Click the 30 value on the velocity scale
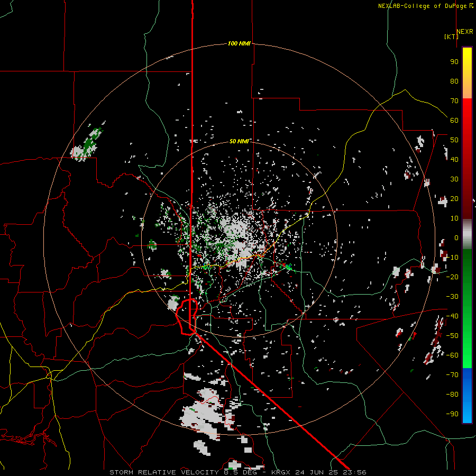 pos(454,179)
